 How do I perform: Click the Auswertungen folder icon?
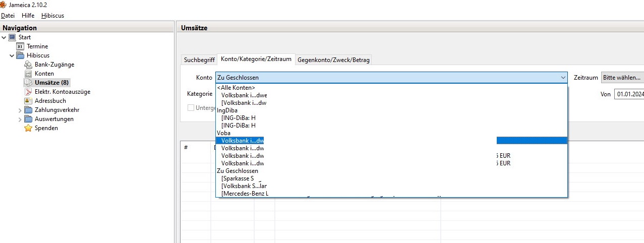[x=29, y=119]
